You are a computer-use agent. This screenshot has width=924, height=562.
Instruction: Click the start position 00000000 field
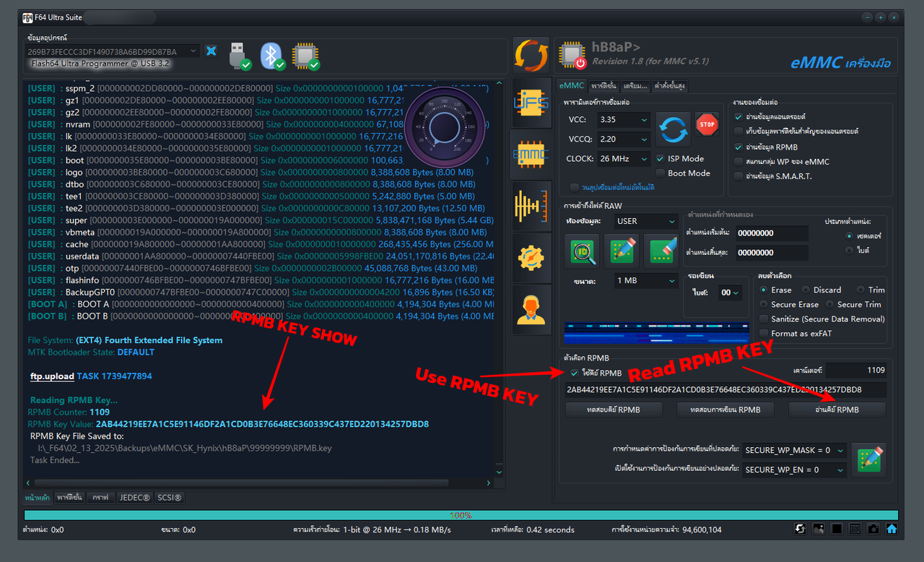pos(772,233)
